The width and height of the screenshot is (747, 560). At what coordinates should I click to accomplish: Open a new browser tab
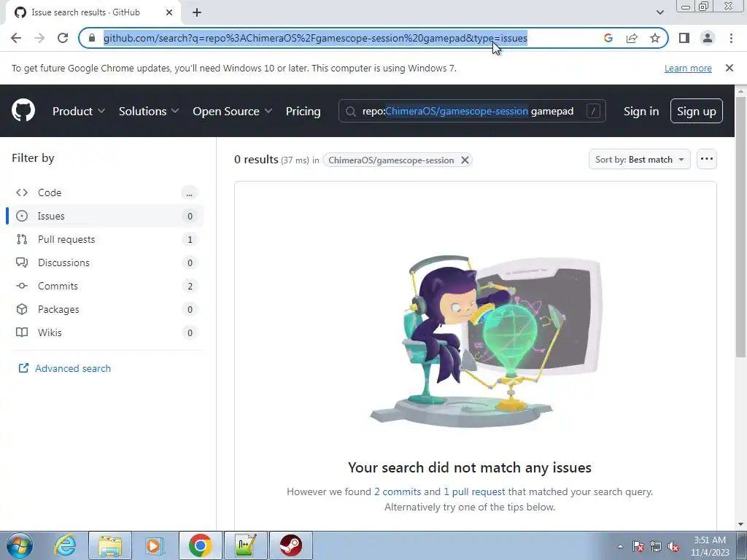(197, 13)
